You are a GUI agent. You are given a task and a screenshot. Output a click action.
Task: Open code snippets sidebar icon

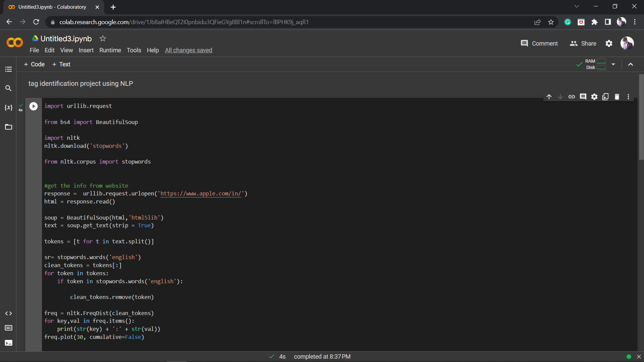click(x=8, y=313)
